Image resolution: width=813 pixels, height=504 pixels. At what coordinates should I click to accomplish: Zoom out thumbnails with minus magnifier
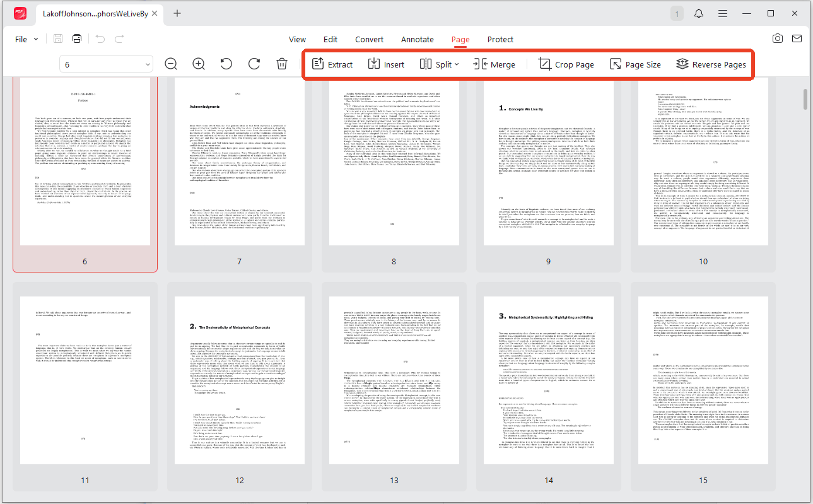170,64
